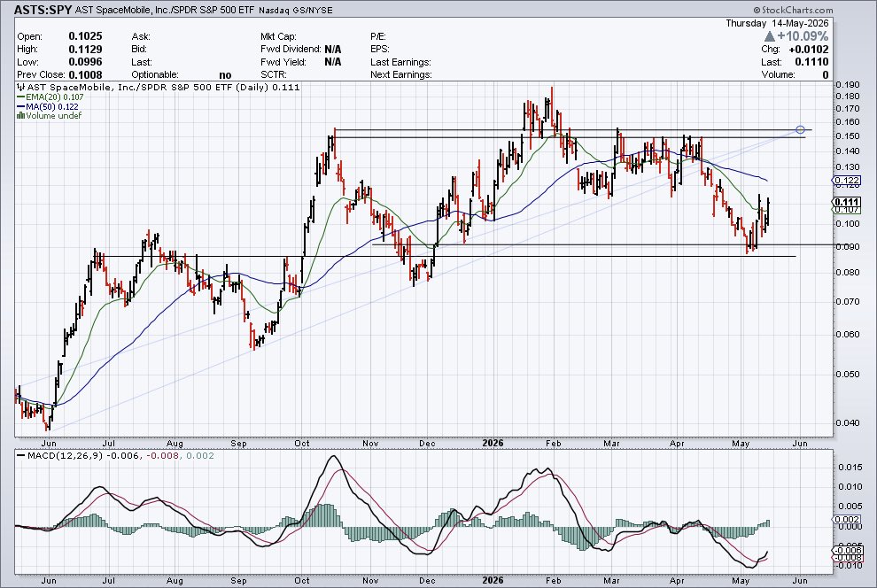Click the green up-triangle change indicator

pos(769,36)
